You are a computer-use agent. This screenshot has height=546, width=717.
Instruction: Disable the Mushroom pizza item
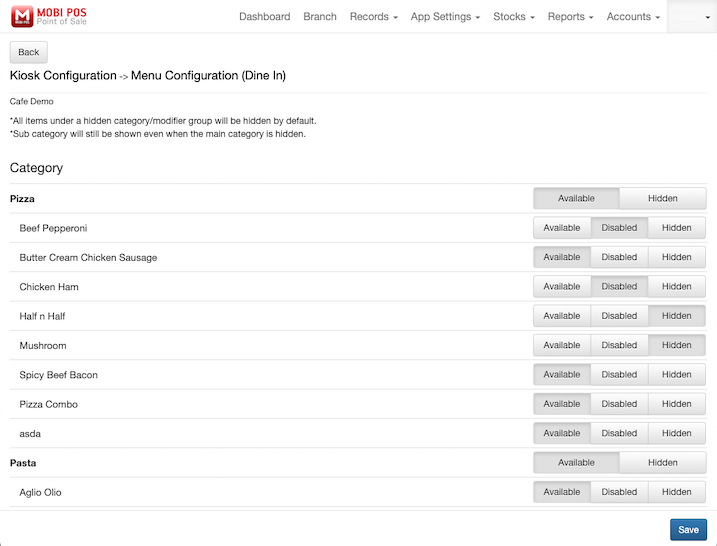click(619, 345)
